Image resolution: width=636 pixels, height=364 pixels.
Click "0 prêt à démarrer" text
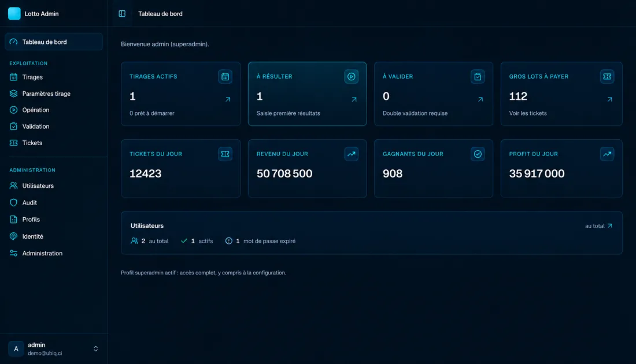coord(151,113)
